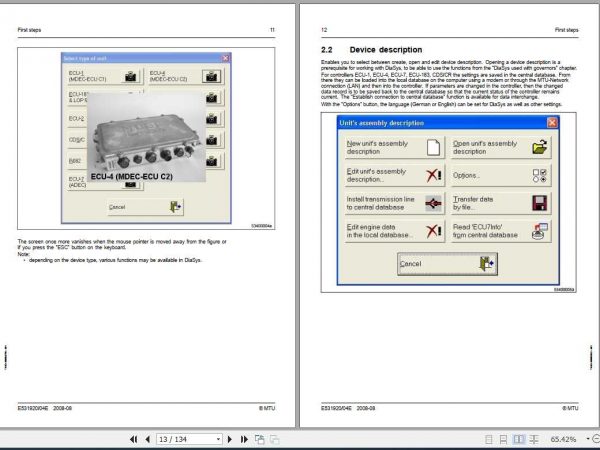
Task: Click Read 'ECU7Info' from central database
Action: 501,231
